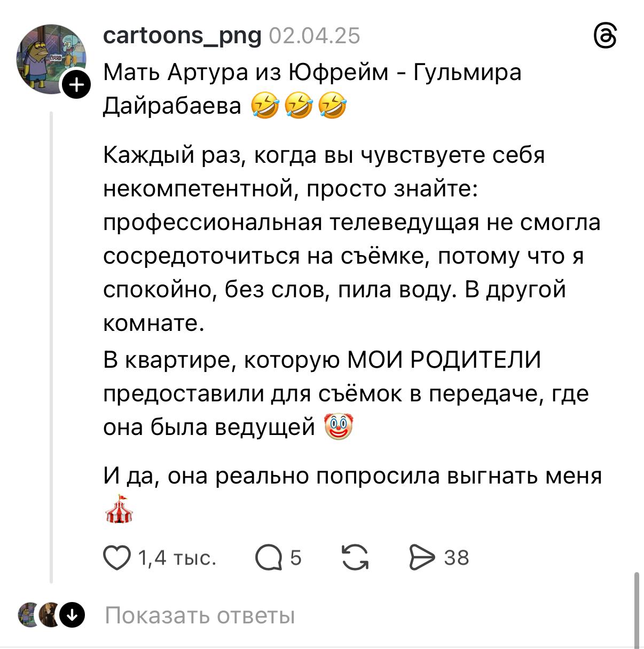
Task: Repost using the circular arrows icon
Action: click(355, 558)
